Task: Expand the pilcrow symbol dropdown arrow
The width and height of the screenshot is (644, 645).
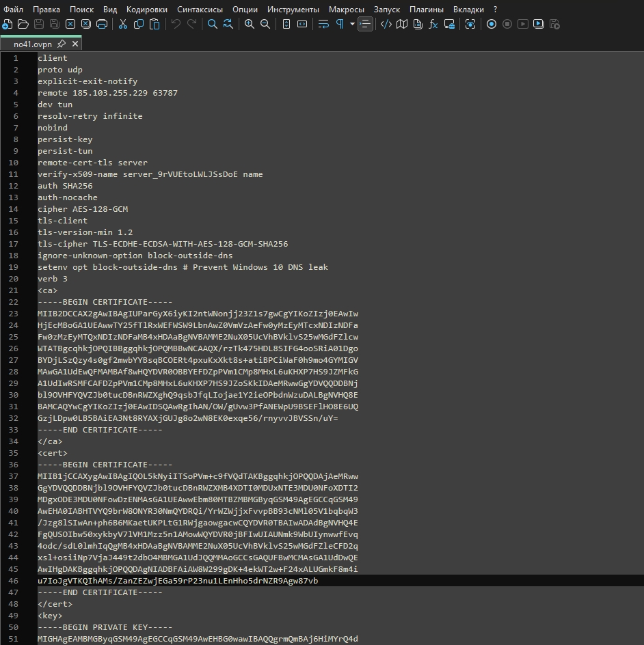Action: point(352,25)
